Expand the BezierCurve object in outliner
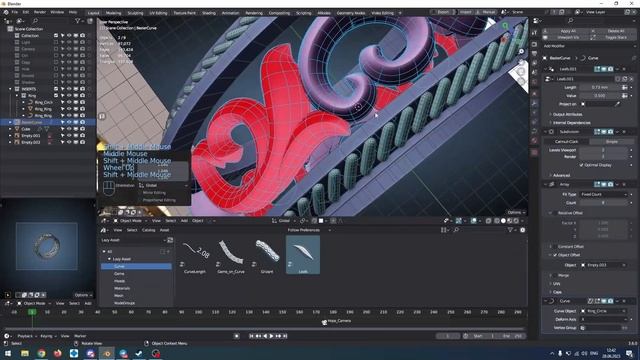 tap(10, 122)
